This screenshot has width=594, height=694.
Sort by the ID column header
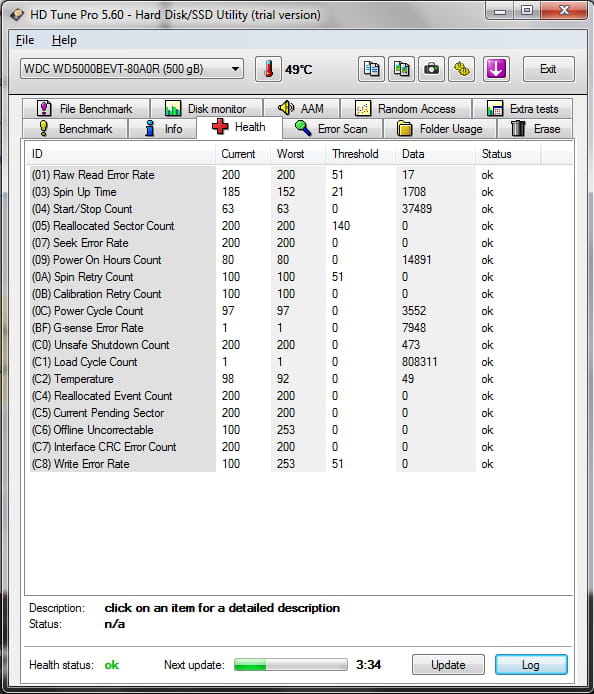click(x=121, y=154)
